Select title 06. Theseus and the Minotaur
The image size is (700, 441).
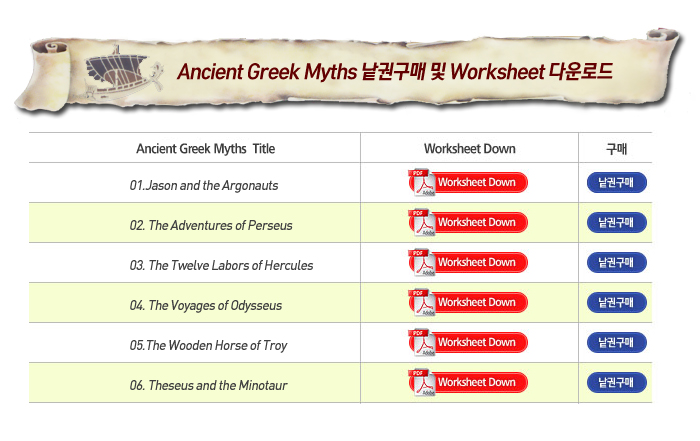point(208,385)
